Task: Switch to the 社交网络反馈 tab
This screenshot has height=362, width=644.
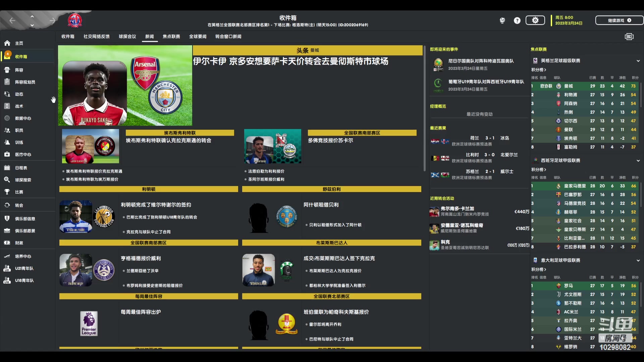Action: click(x=97, y=37)
